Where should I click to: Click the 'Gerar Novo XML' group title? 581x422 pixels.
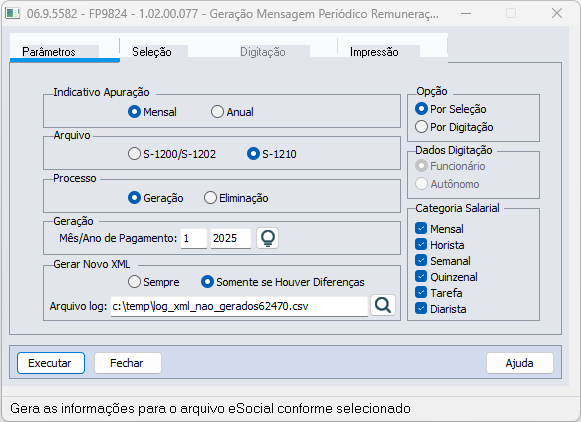click(92, 264)
